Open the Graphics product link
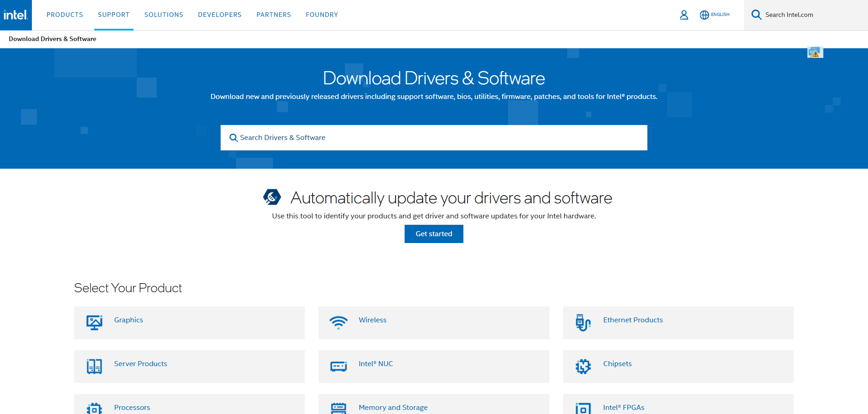Viewport: 868px width, 414px height. 128,320
